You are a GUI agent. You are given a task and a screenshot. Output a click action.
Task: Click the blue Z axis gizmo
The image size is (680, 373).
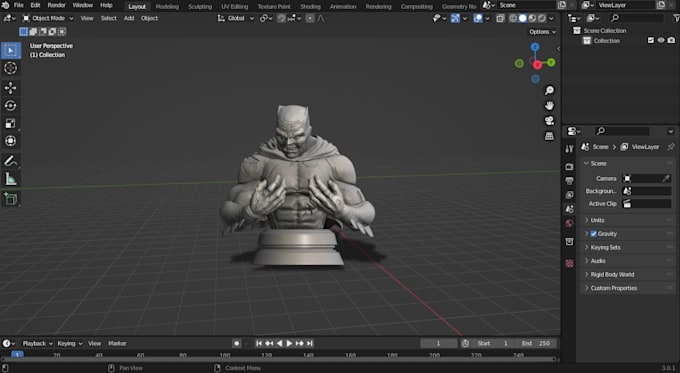pos(535,47)
